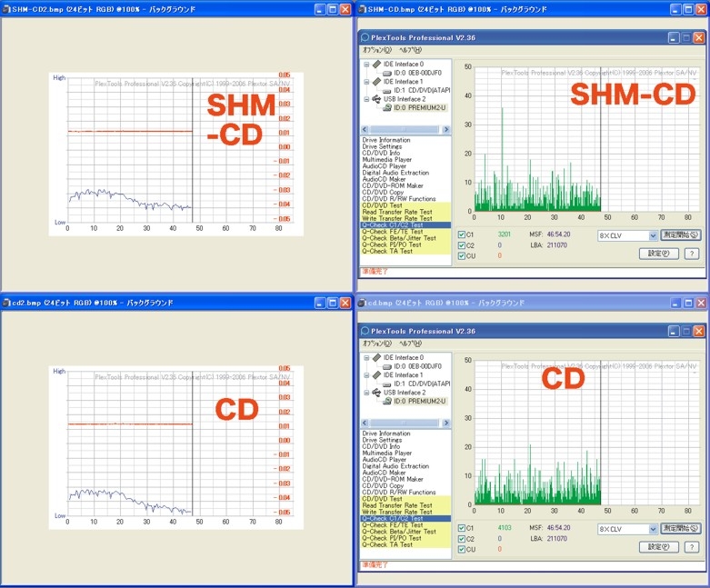Image resolution: width=710 pixels, height=588 pixels.
Task: Click 設定(P) button in SHM-CD.bmp window
Action: [x=658, y=254]
